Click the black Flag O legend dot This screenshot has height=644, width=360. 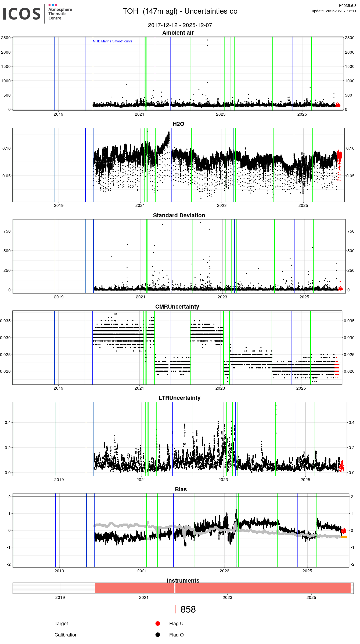coord(158,635)
